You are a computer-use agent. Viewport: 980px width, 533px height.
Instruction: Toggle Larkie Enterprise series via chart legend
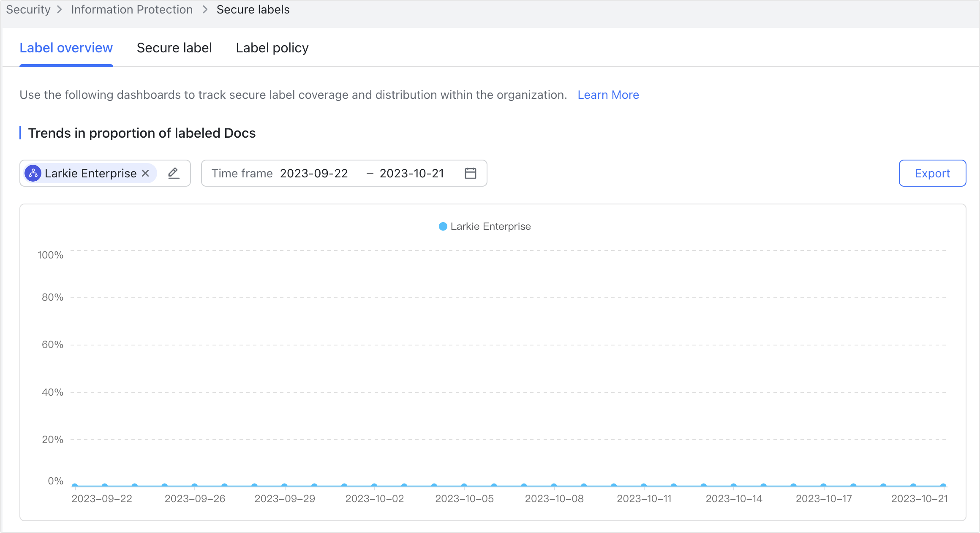491,226
